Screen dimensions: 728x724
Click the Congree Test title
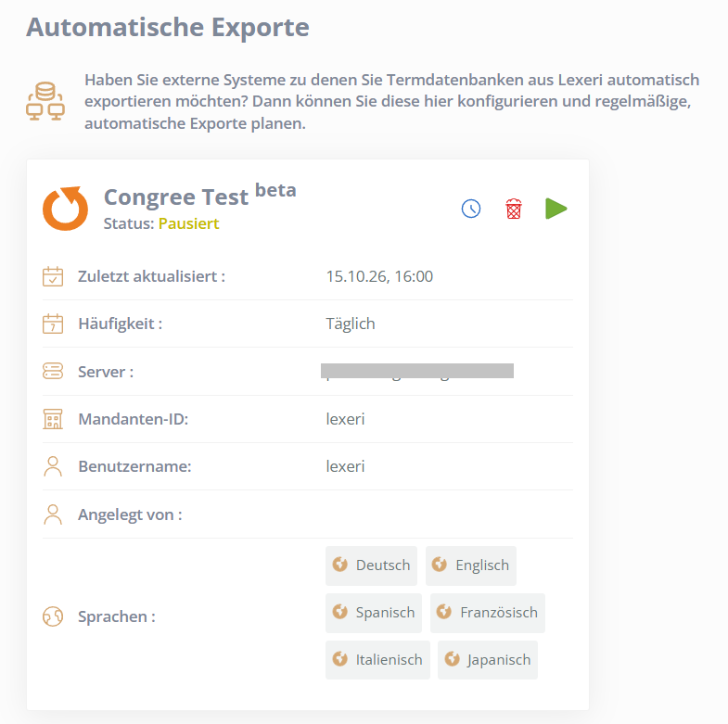coord(176,197)
